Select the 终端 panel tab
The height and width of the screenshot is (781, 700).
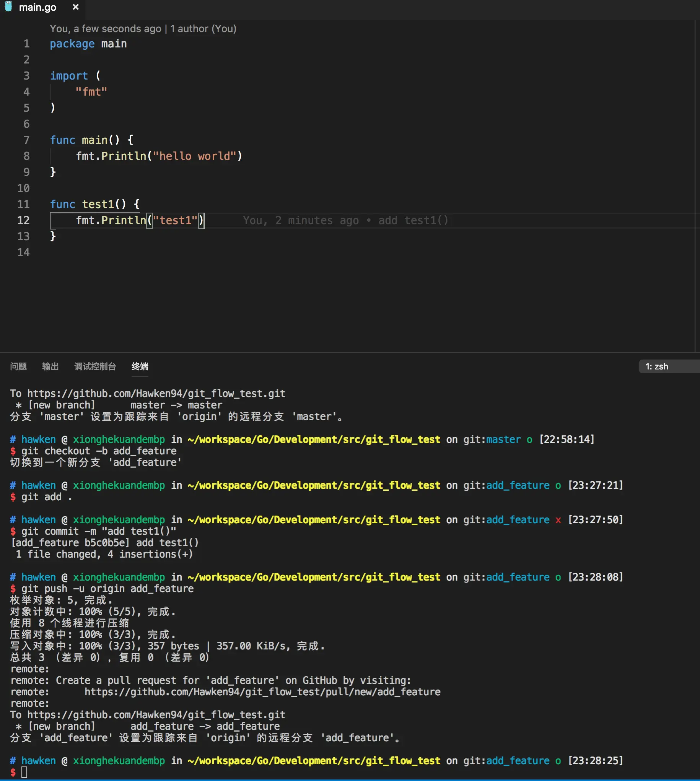click(x=140, y=366)
